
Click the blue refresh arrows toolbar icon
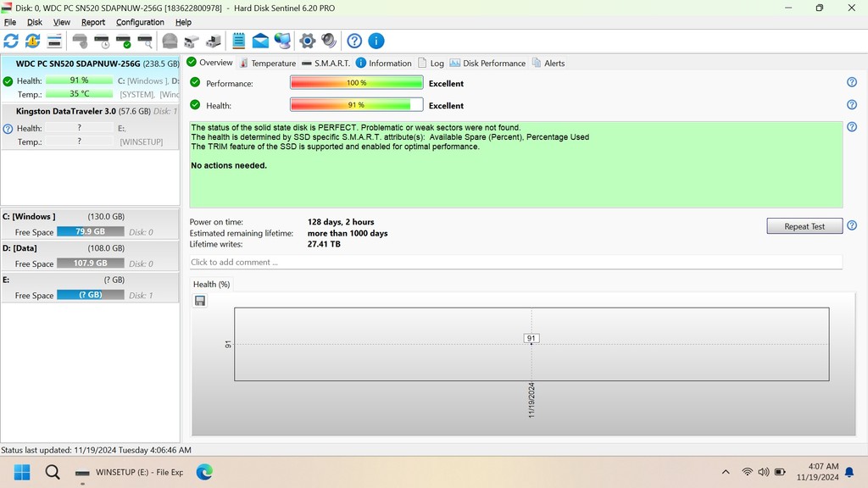coord(11,41)
